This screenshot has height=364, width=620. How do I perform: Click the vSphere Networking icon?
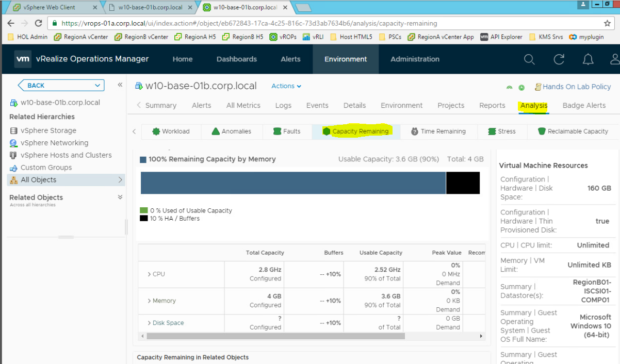(x=14, y=143)
